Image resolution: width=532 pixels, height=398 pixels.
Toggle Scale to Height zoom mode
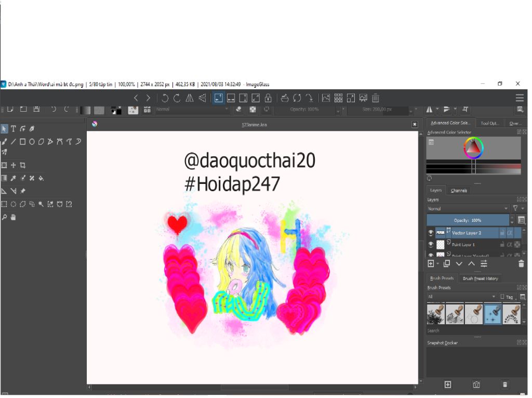(243, 98)
